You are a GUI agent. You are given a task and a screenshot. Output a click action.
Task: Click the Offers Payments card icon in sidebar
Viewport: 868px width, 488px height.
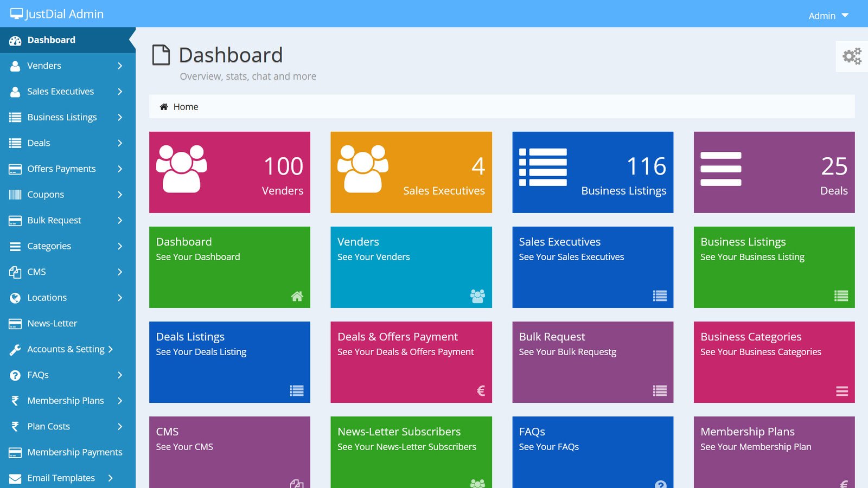[15, 169]
